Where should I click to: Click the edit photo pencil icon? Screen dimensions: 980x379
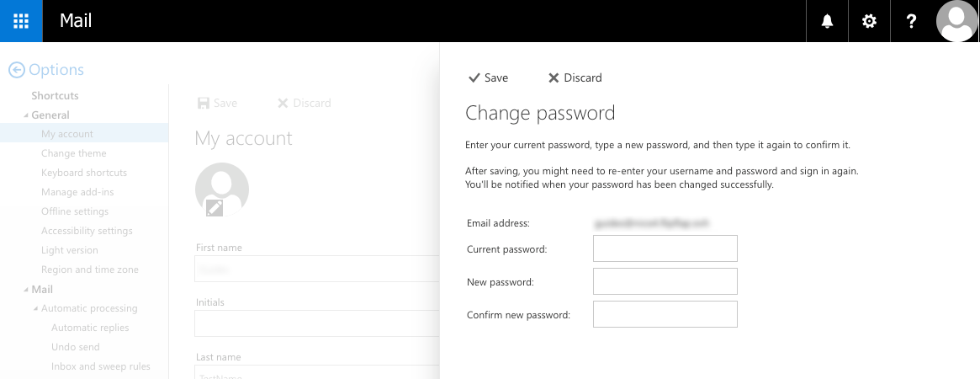click(x=215, y=207)
